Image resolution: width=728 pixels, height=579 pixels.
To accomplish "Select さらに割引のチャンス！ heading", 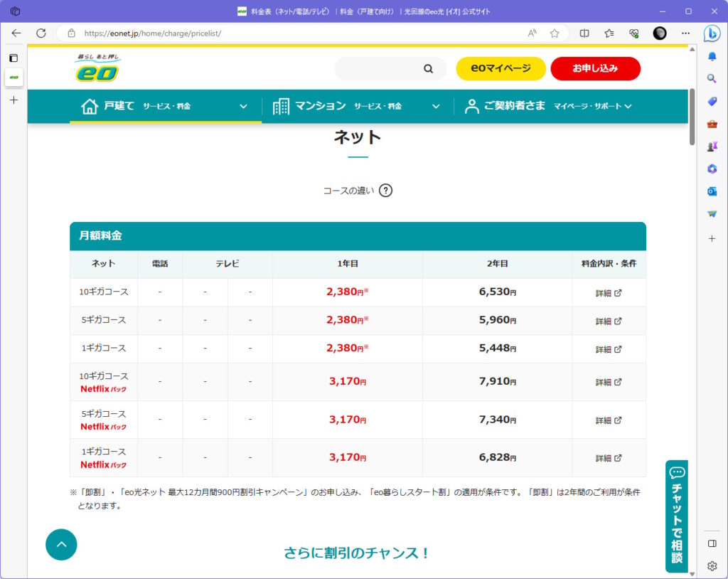I will pyautogui.click(x=357, y=553).
